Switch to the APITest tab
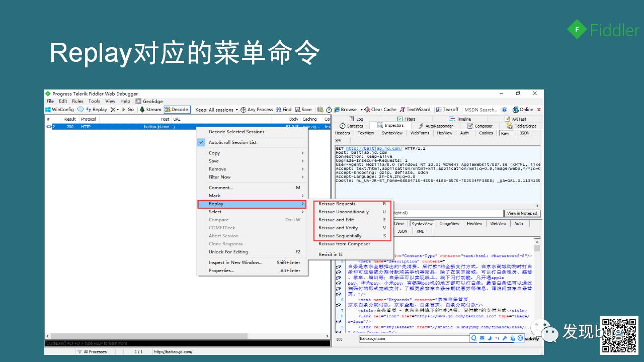 (x=515, y=119)
